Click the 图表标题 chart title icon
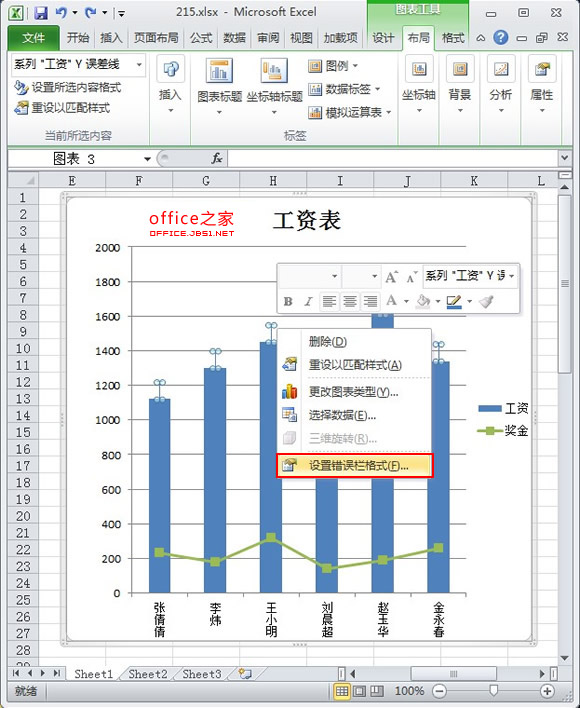Viewport: 580px width, 708px height. (219, 70)
